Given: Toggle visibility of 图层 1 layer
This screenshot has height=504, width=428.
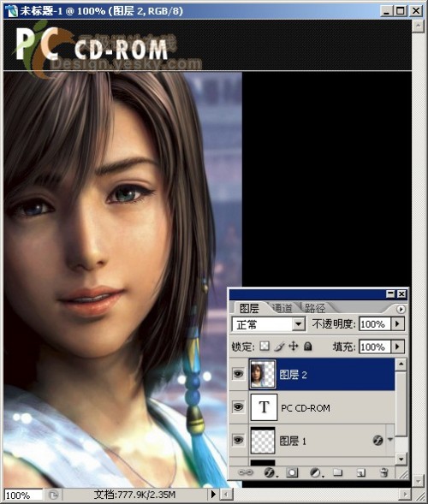Looking at the screenshot, I should [238, 440].
